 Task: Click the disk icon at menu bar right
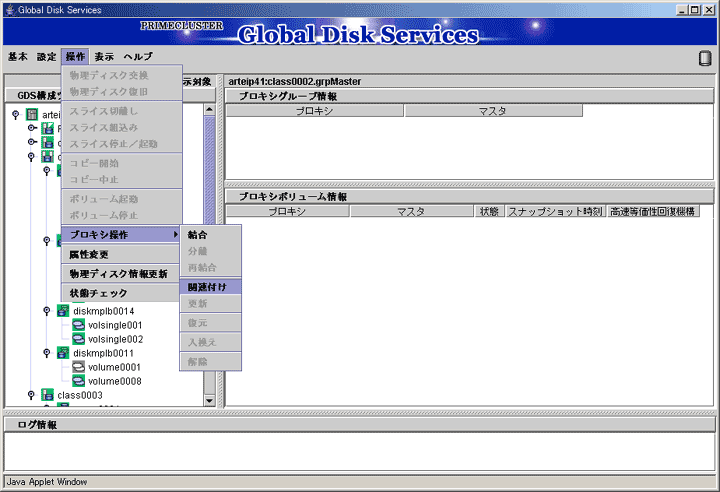point(704,58)
